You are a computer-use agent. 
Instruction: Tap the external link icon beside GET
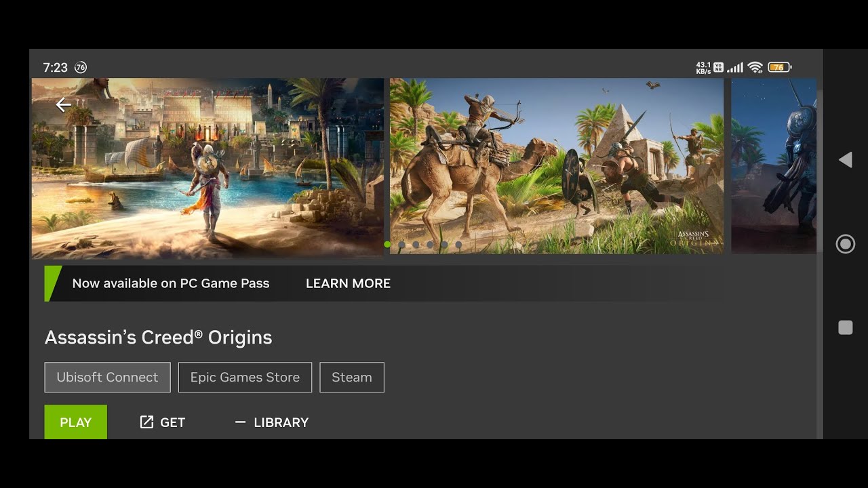click(x=146, y=422)
